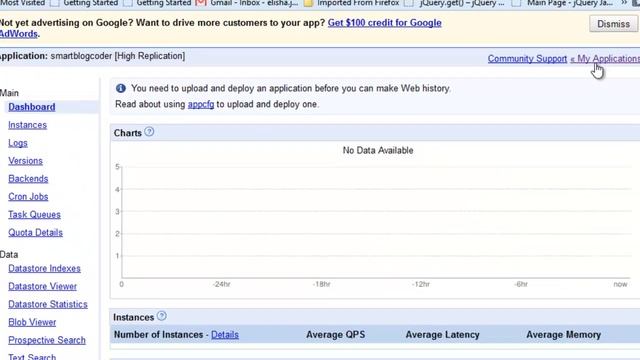Screen dimensions: 640x360
Task: Click the -6hr chart axis label
Action: tap(521, 284)
